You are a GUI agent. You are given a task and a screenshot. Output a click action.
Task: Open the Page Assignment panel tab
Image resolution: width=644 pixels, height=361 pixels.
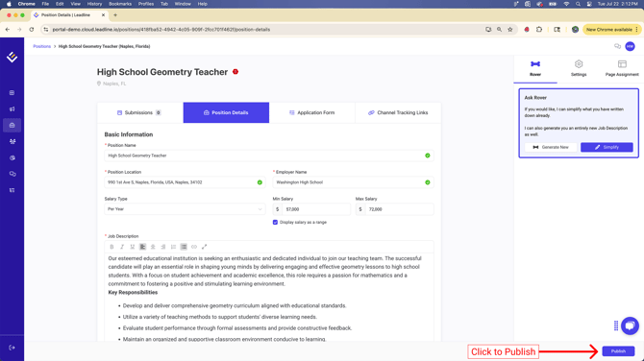(x=622, y=68)
